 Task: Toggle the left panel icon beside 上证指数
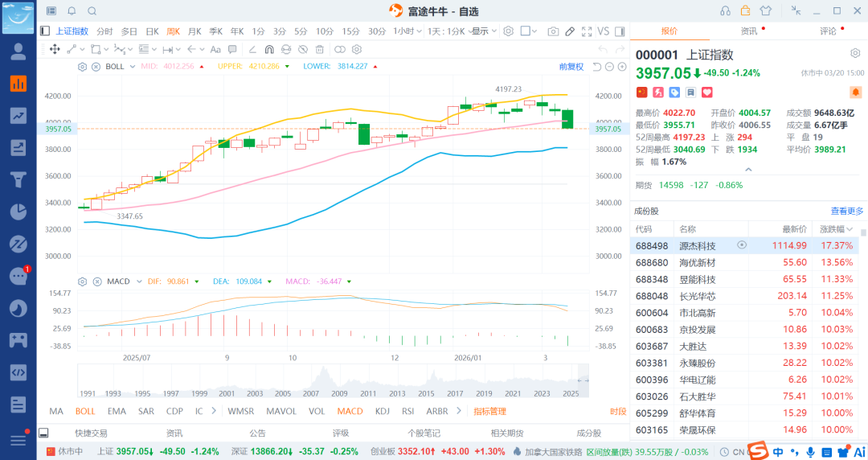[45, 31]
